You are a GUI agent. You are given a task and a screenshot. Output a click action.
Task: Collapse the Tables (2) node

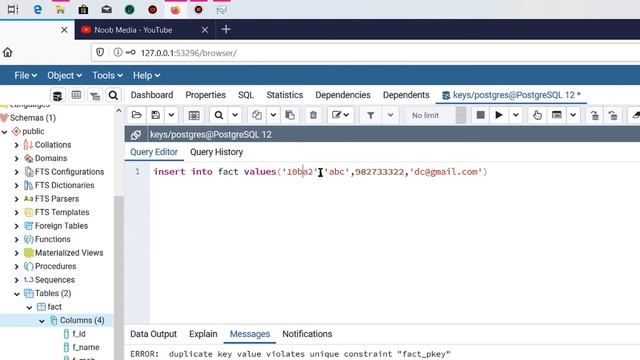[x=16, y=293]
